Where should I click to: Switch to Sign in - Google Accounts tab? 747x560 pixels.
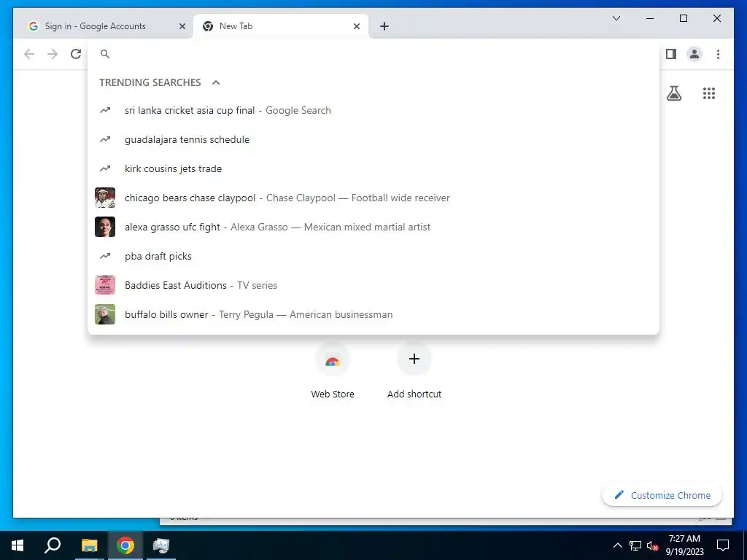coord(103,26)
